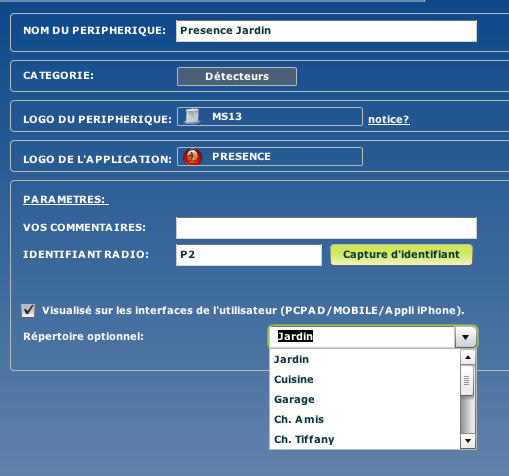The width and height of the screenshot is (509, 476).
Task: Focus the Nom du périphérique text field
Action: click(x=326, y=31)
